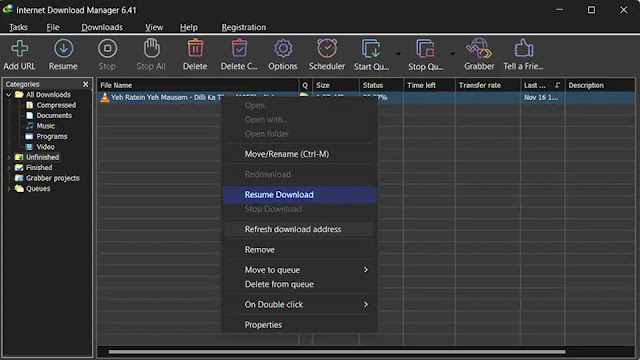Click the Nov 16 date cell

542,97
